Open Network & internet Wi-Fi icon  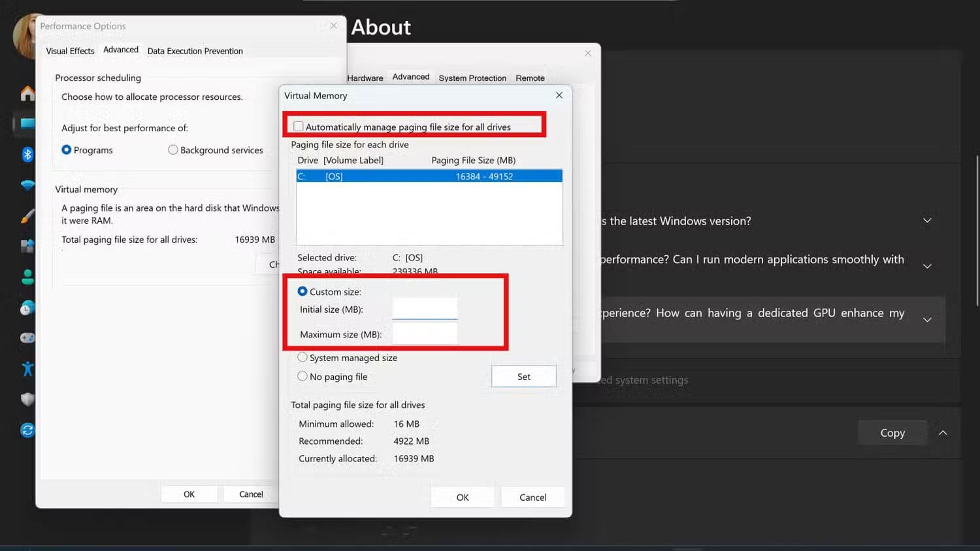coord(27,185)
